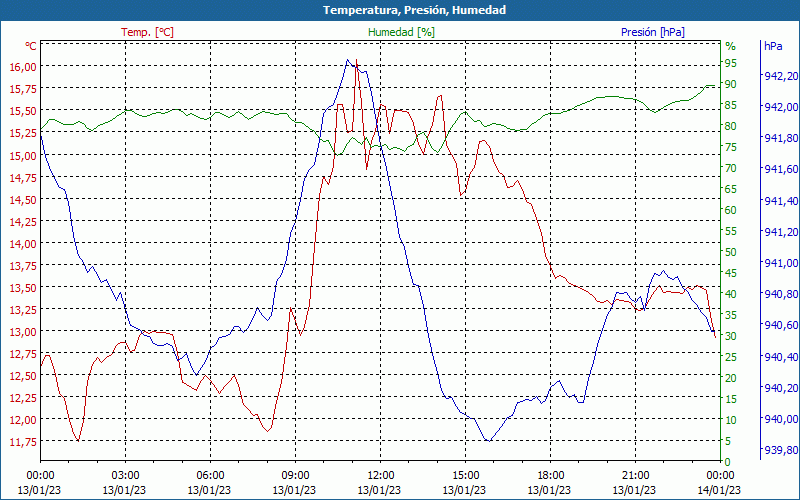Screen dimensions: 800x500
Task: Click 940,40 on the blue pressure axis
Action: point(781,357)
